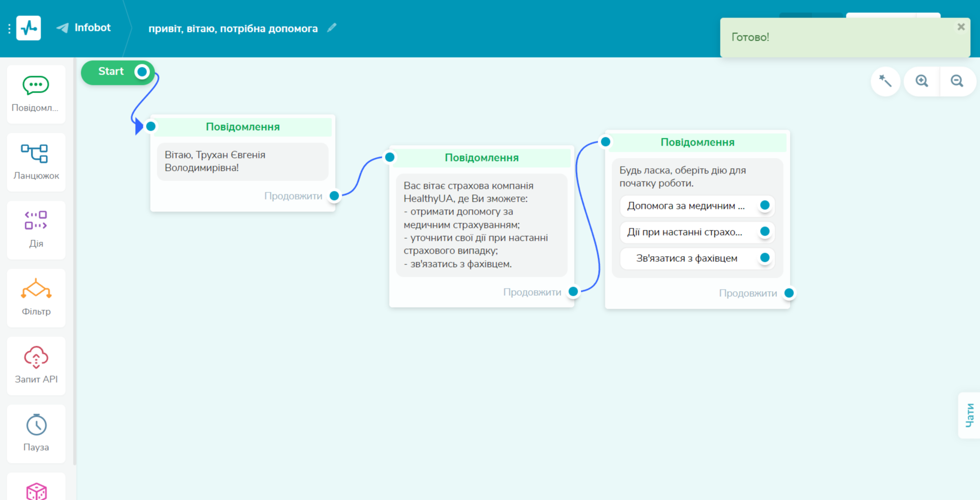Viewport: 980px width, 500px height.
Task: Open the 'Будь ласка, оберіть дію' text
Action: point(682,176)
